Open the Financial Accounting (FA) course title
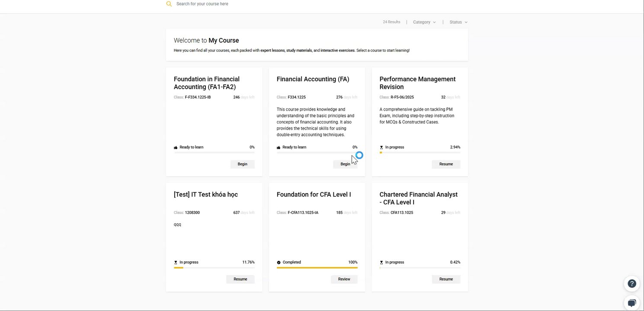644x311 pixels. [x=313, y=79]
